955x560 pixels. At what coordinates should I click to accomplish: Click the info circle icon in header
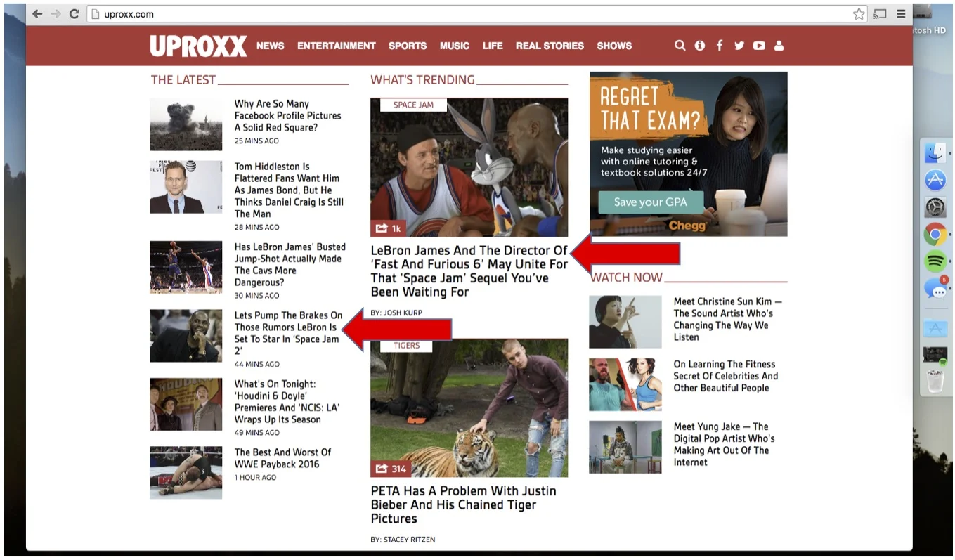[700, 46]
